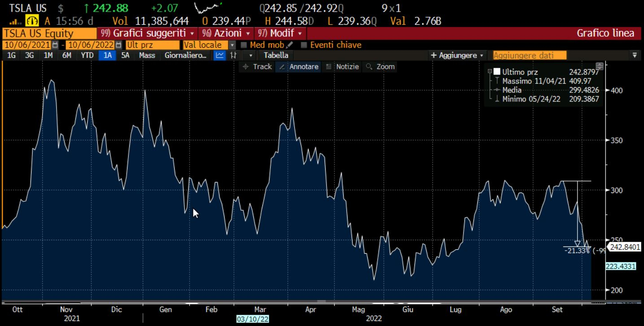
Task: Click the Massimo 11/04/21 legend row
Action: (x=551, y=81)
